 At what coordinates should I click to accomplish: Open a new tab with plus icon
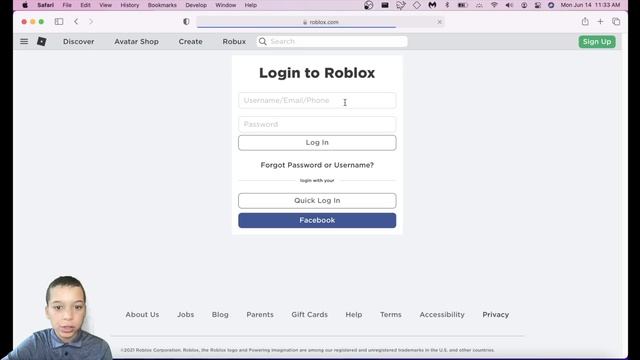(600, 21)
